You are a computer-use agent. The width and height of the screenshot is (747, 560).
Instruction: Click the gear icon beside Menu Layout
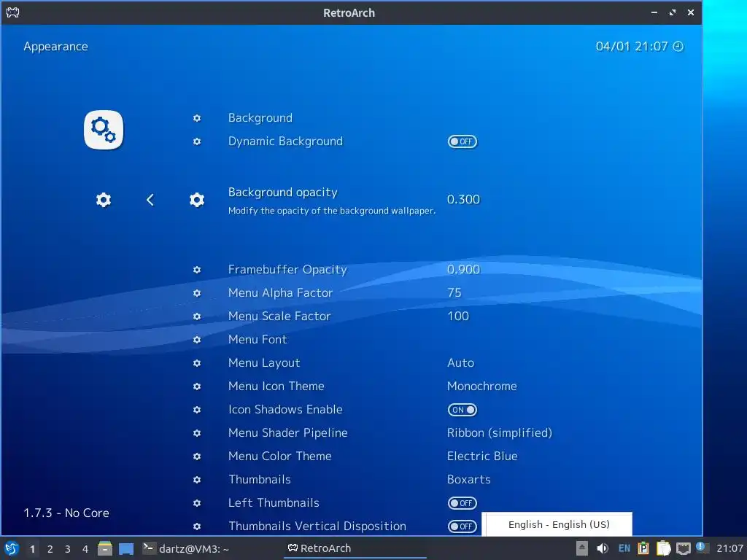pos(197,363)
